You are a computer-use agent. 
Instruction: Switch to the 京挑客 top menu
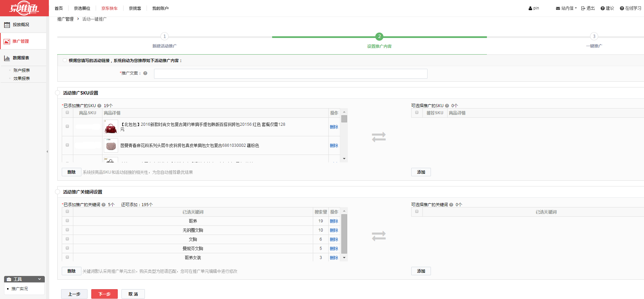[x=135, y=8]
